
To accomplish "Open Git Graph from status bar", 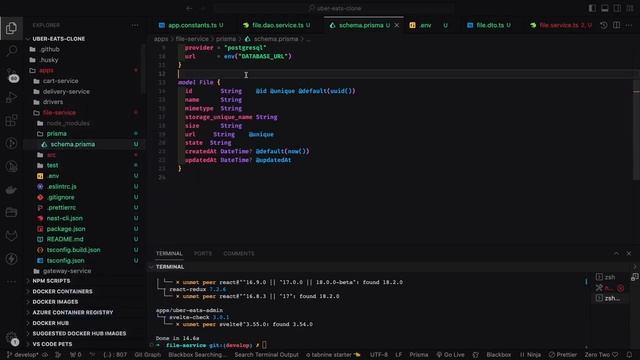I will tap(148, 355).
